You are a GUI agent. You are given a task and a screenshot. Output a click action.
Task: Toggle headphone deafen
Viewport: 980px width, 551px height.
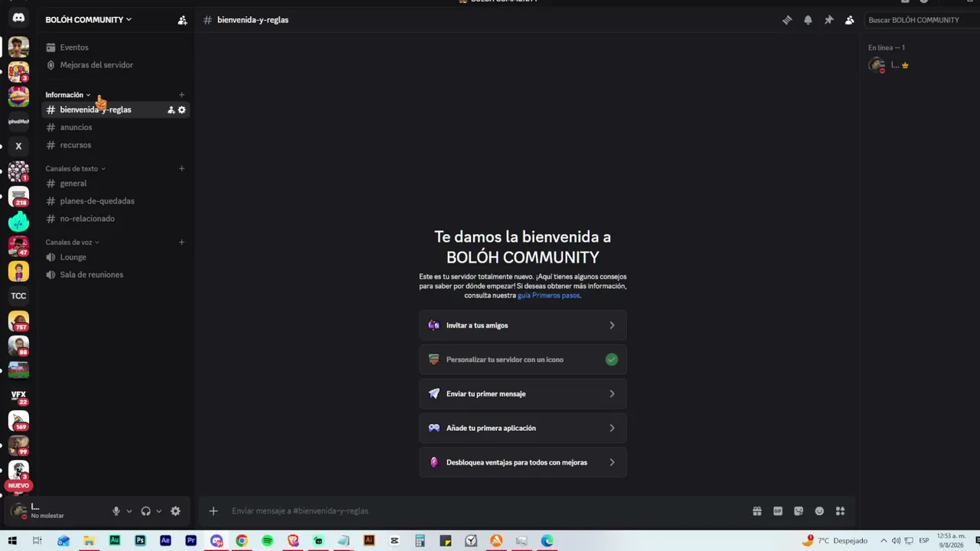pyautogui.click(x=145, y=511)
